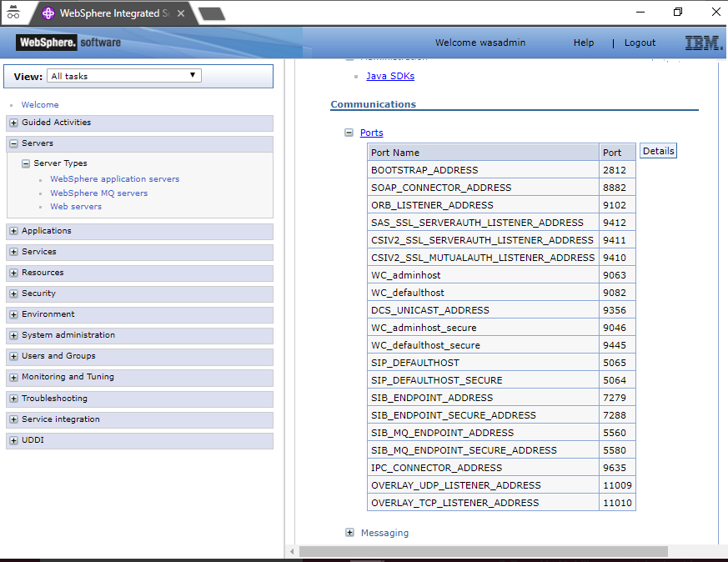The image size is (728, 562).
Task: Open Help from the top banner
Action: pyautogui.click(x=584, y=43)
